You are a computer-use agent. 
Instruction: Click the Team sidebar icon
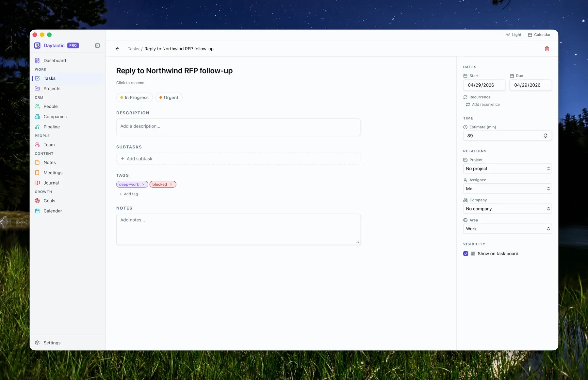click(37, 145)
